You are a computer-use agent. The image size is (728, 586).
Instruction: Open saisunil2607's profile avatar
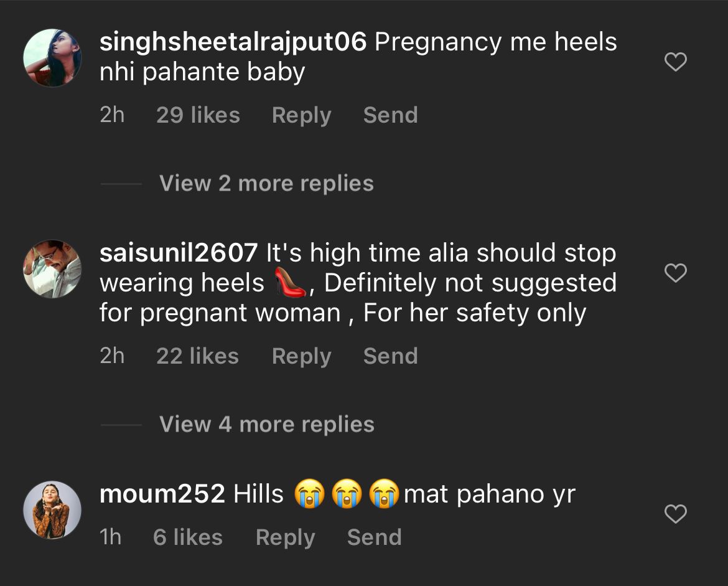coord(52,269)
